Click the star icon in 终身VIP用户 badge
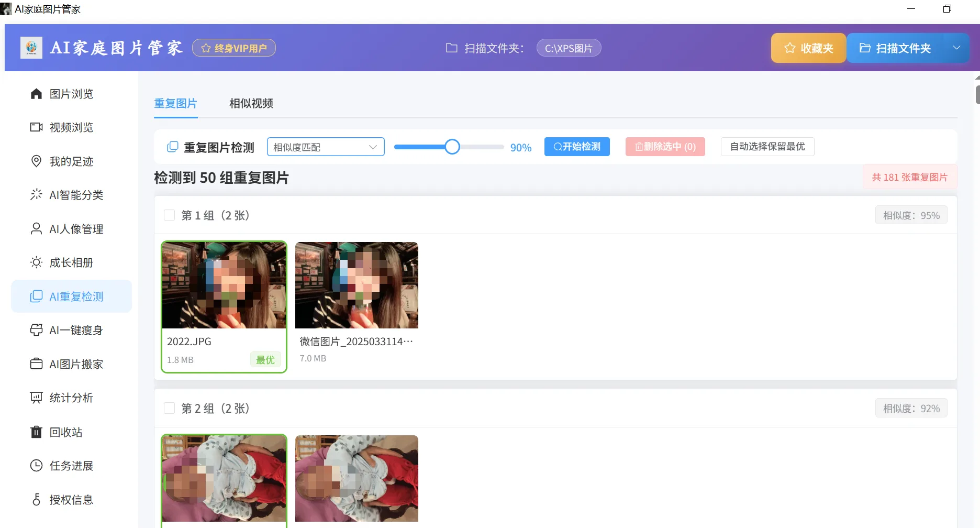Viewport: 980px width, 528px height. (x=206, y=48)
